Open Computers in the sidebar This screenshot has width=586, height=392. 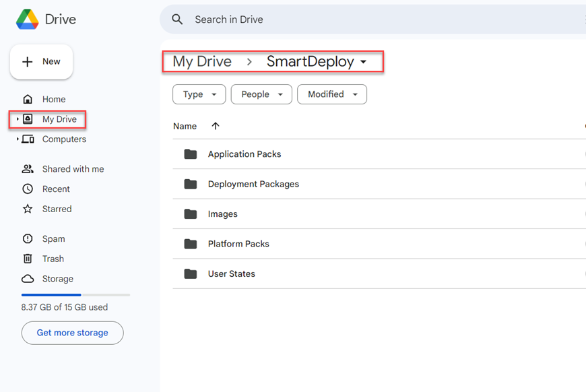tap(64, 139)
